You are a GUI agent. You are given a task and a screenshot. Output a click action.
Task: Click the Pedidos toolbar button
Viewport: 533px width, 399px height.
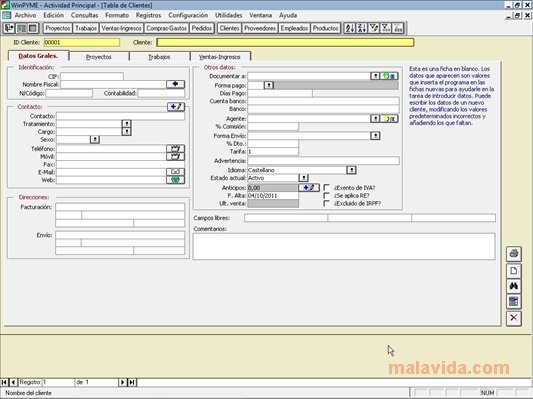click(202, 28)
